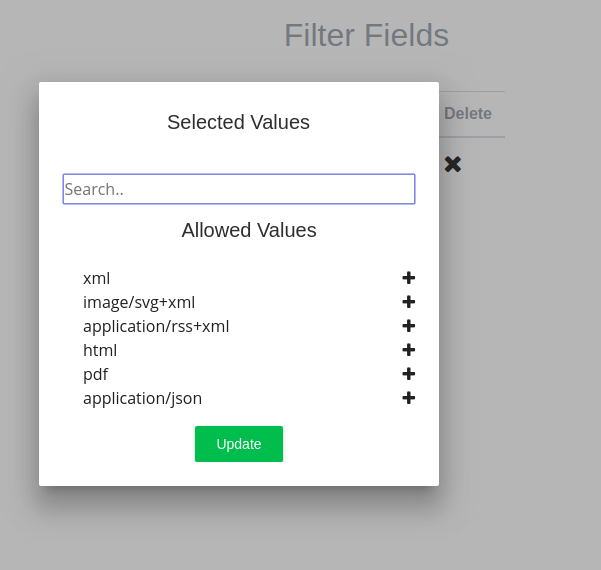Viewport: 601px width, 570px height.
Task: Click the green Update button
Action: [x=238, y=444]
